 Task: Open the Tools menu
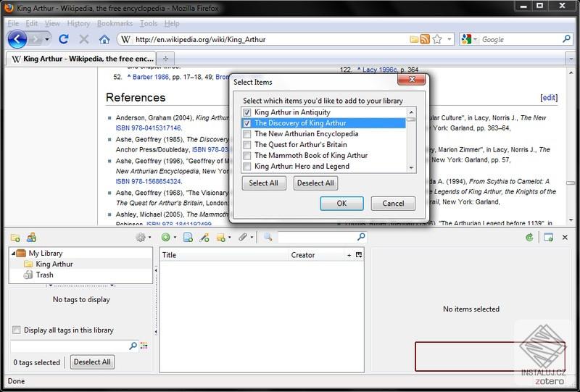tap(149, 23)
